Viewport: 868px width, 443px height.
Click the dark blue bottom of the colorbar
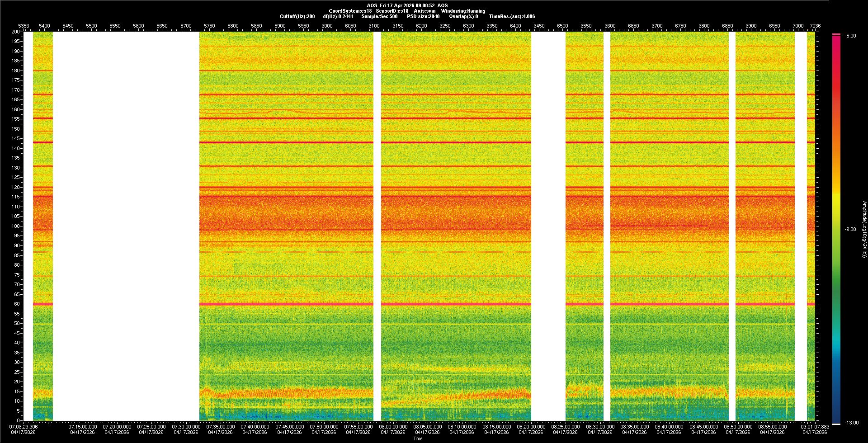(836, 418)
